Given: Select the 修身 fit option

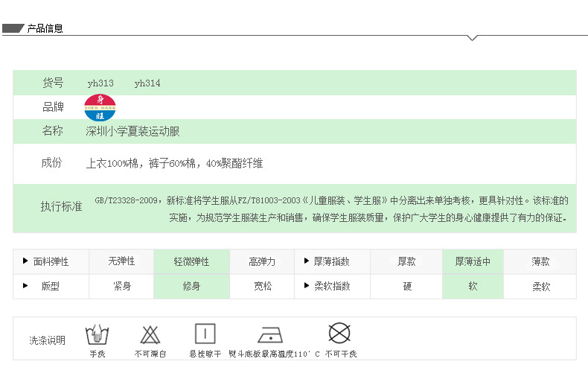Looking at the screenshot, I should tap(191, 286).
